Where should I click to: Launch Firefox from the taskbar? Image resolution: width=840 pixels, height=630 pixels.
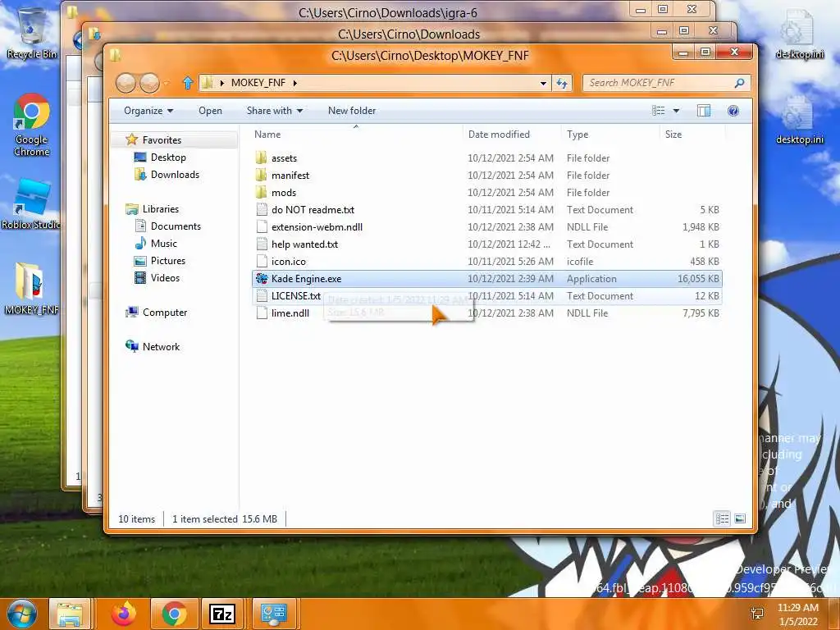[124, 614]
